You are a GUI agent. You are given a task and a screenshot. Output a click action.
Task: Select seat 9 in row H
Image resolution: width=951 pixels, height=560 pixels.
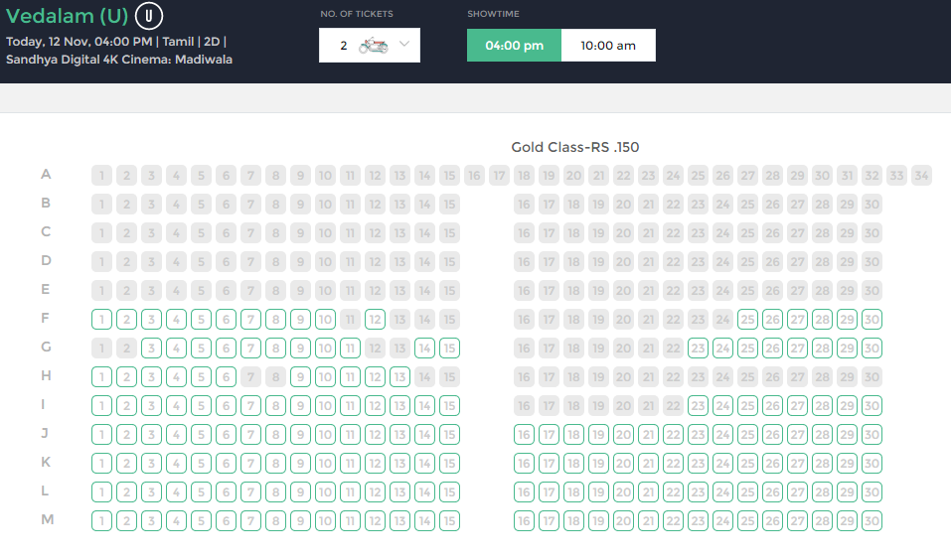[x=300, y=377]
